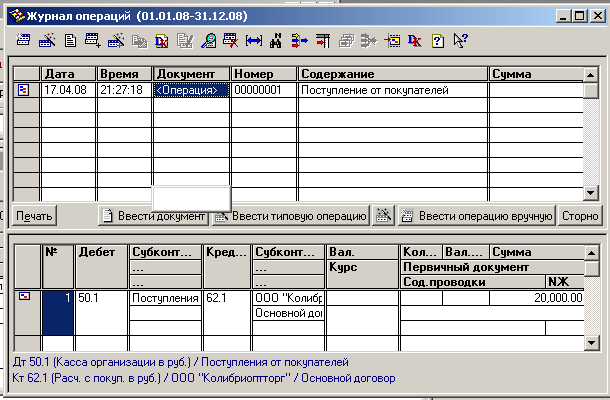
Task: Click the magnifier view operation icon
Action: 209,40
